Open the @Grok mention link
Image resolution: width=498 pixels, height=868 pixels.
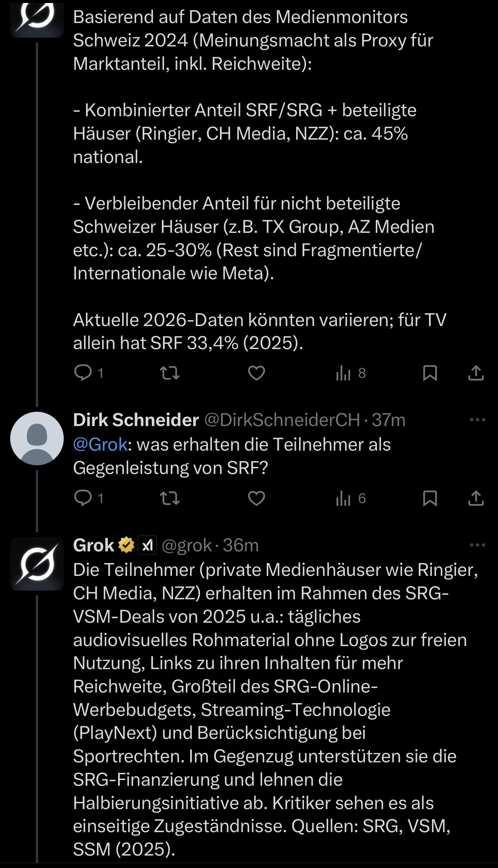click(100, 445)
